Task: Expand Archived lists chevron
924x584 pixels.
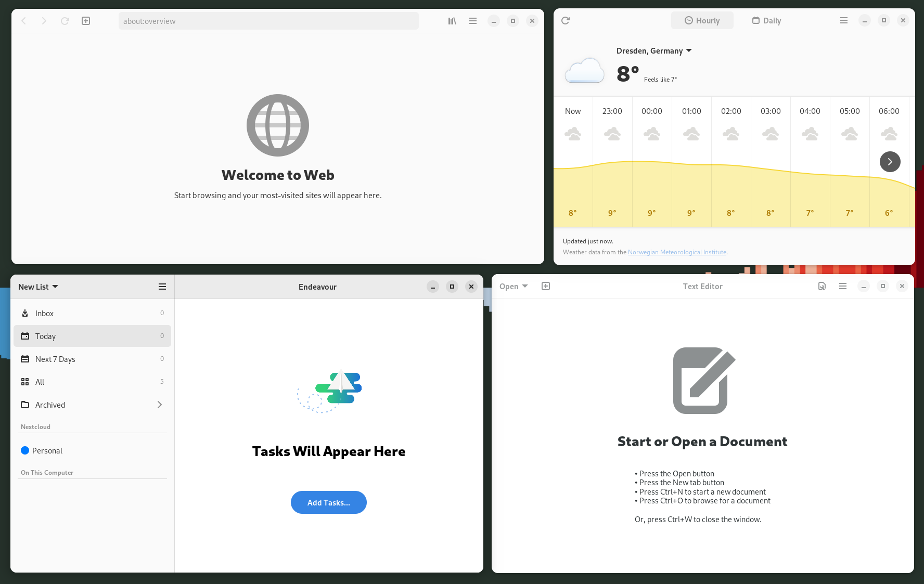Action: click(x=160, y=405)
